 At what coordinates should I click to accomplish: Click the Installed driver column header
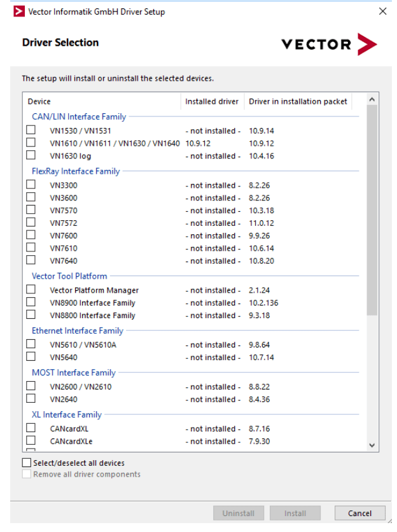212,101
